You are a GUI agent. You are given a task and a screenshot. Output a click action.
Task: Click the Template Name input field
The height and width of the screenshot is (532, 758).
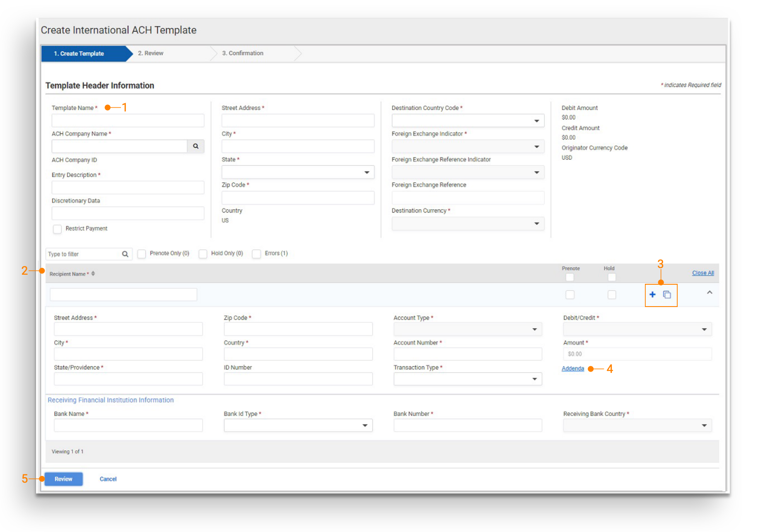point(128,121)
